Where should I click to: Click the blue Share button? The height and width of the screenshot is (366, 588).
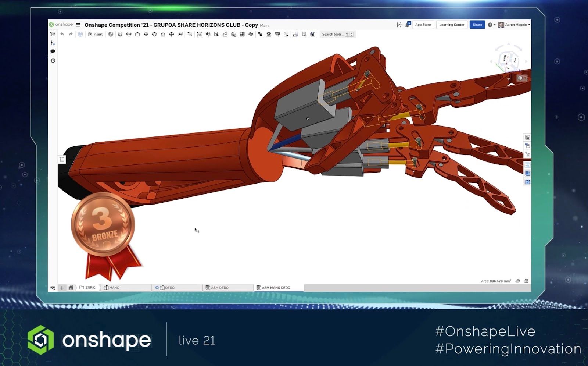pyautogui.click(x=477, y=25)
